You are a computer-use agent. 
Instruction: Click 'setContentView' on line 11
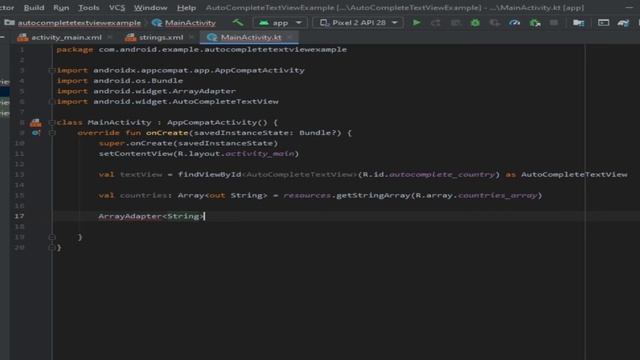[136, 153]
